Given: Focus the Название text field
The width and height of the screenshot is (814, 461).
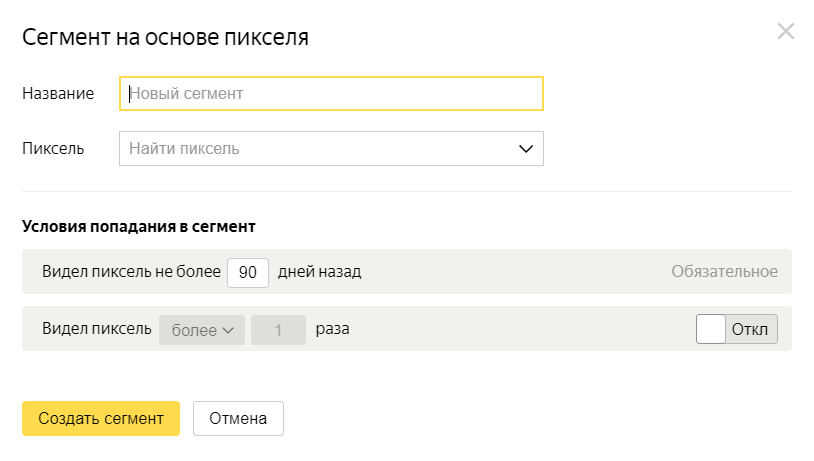Looking at the screenshot, I should click(x=331, y=93).
